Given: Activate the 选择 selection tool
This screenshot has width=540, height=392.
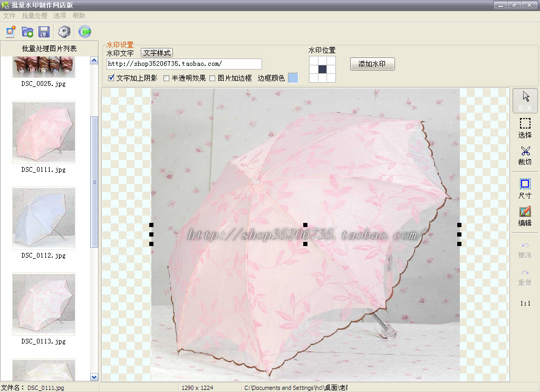Looking at the screenshot, I should tap(525, 128).
